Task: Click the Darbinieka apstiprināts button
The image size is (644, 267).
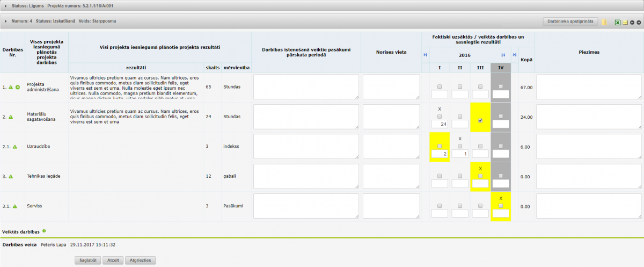Action: (570, 21)
